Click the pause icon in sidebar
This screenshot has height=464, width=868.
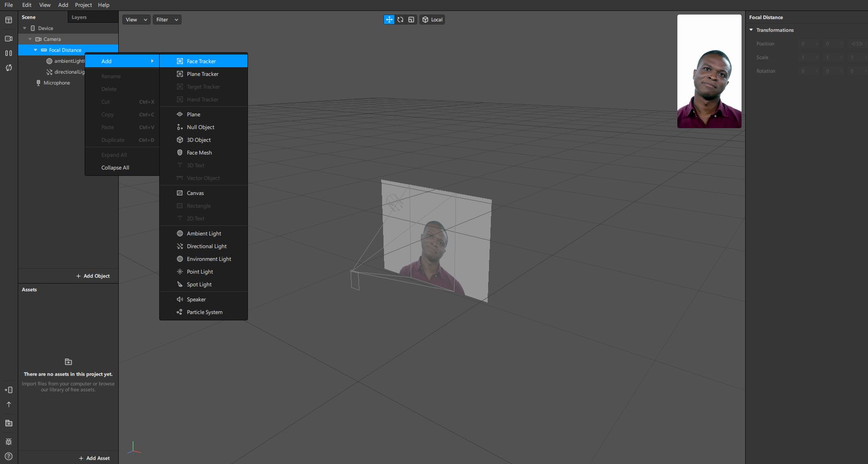pos(9,53)
